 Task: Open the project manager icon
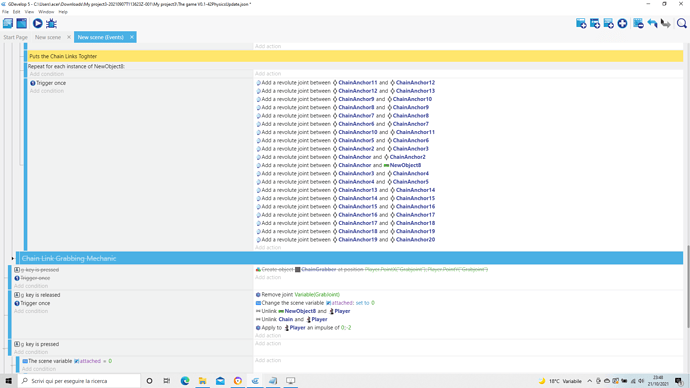(x=8, y=23)
